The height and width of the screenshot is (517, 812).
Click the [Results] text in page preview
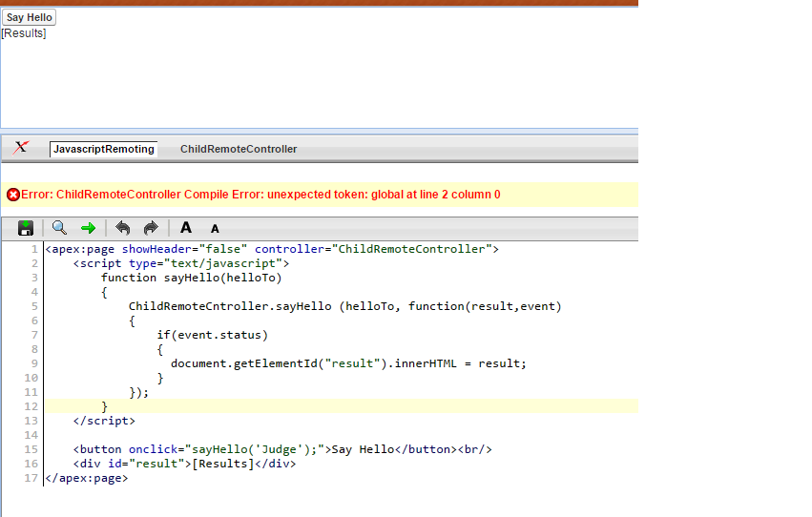point(24,33)
